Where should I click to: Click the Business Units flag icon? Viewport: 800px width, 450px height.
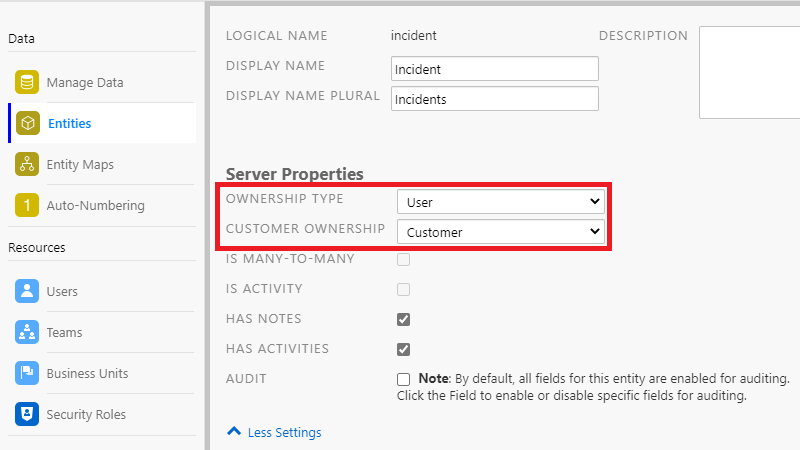27,373
